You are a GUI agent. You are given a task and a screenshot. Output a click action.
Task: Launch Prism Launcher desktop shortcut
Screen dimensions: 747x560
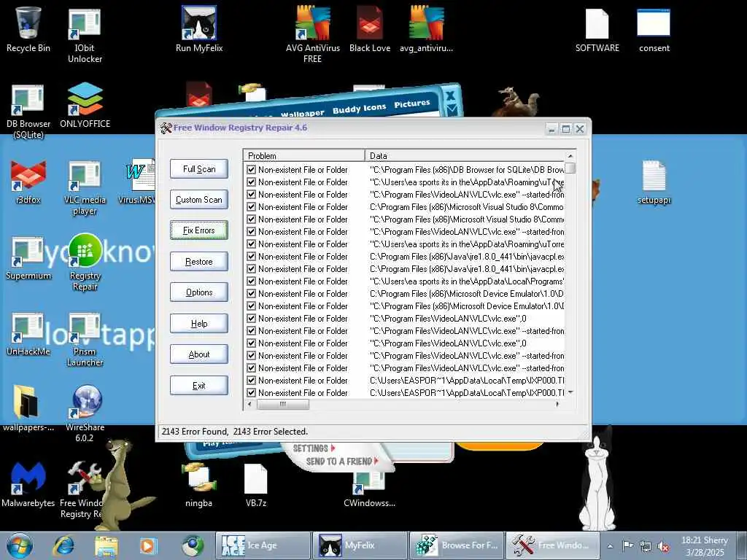(x=85, y=340)
